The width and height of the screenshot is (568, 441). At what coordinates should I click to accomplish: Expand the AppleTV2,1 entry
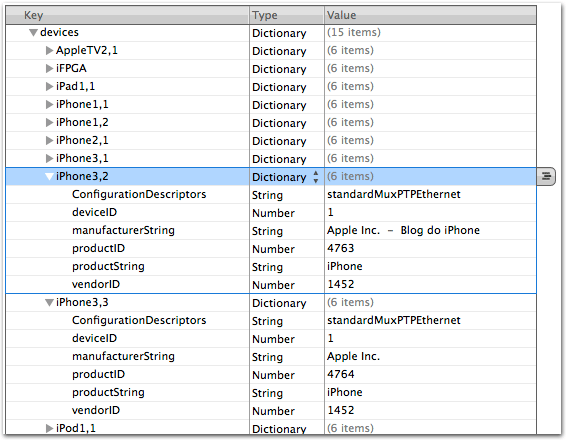tap(49, 50)
